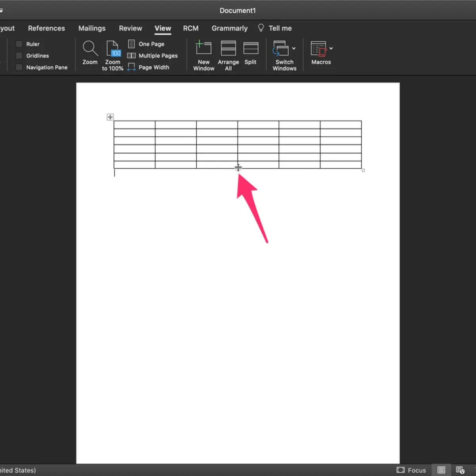Click the table resize handle at bottom-right corner
The width and height of the screenshot is (476, 476).
[x=363, y=170]
